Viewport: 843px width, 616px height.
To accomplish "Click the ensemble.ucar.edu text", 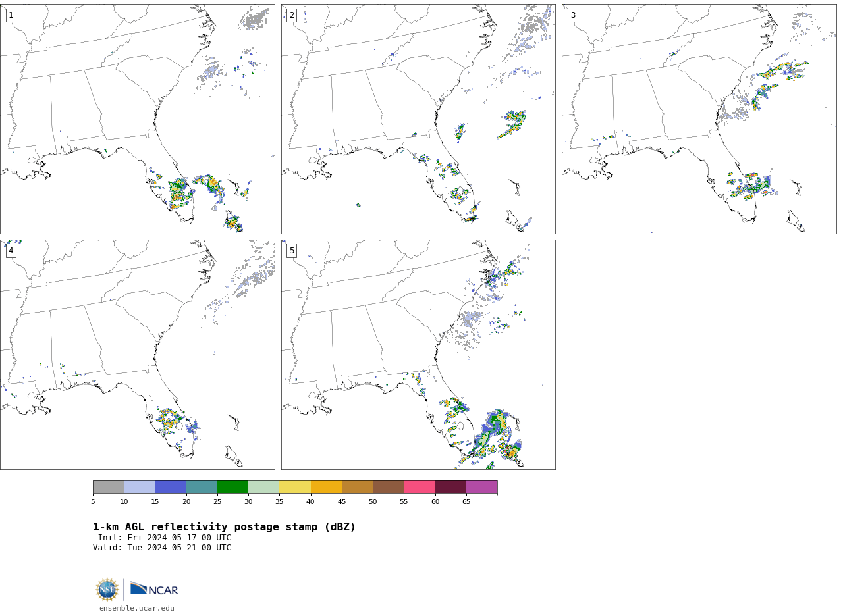I will tap(137, 609).
